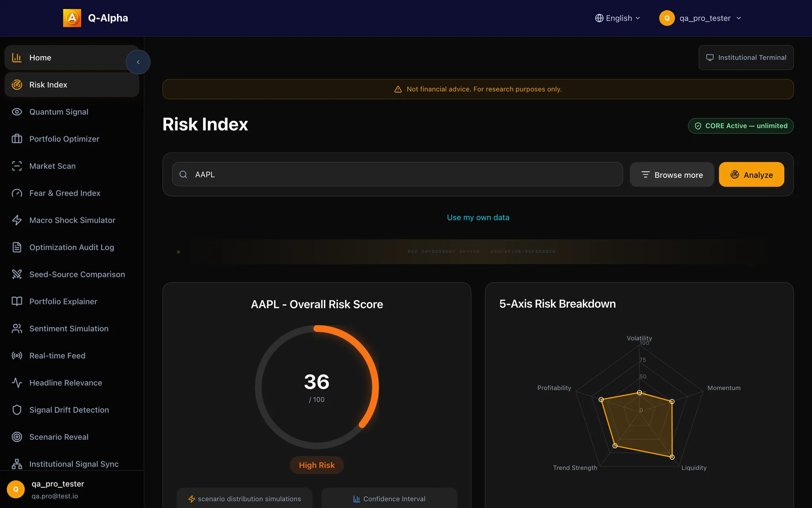Click the Signal Drift Detection shield icon
Viewport: 812px width, 508px height.
[17, 410]
